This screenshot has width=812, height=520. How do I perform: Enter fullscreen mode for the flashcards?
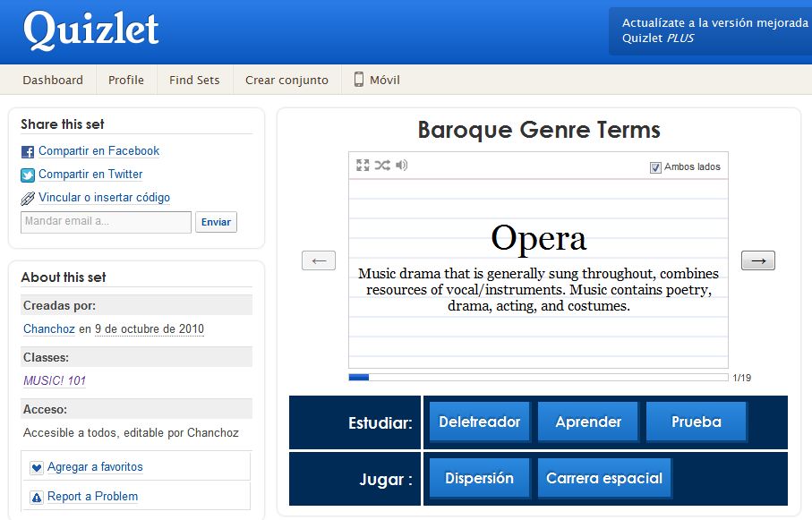click(363, 166)
